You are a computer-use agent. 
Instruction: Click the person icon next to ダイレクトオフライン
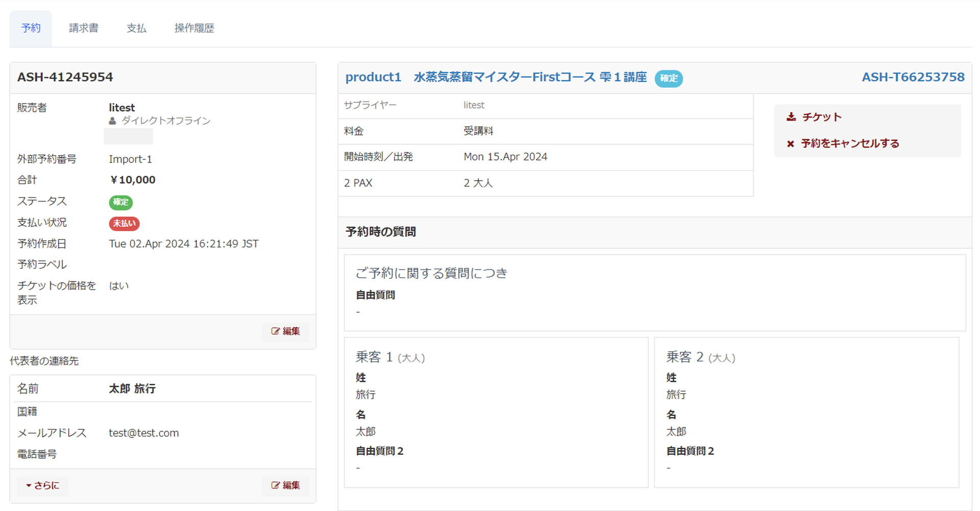coord(112,121)
